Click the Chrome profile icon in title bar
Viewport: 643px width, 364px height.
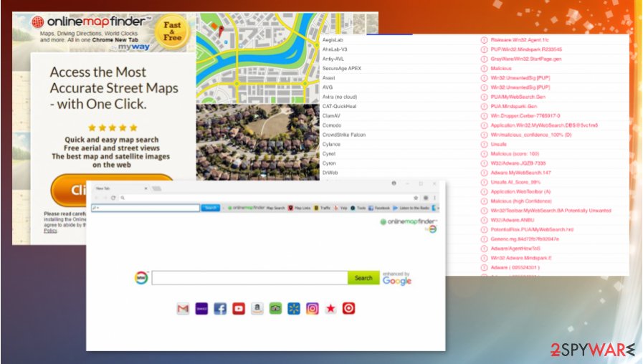394,183
